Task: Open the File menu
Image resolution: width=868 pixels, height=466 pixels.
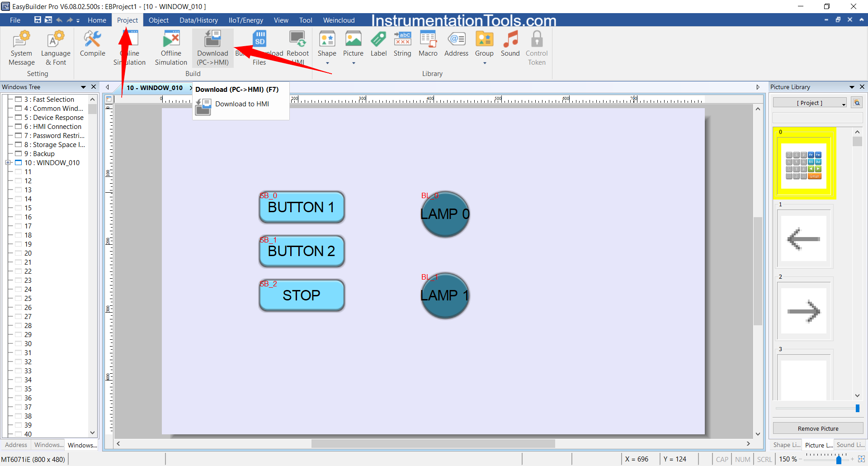Action: click(x=15, y=20)
